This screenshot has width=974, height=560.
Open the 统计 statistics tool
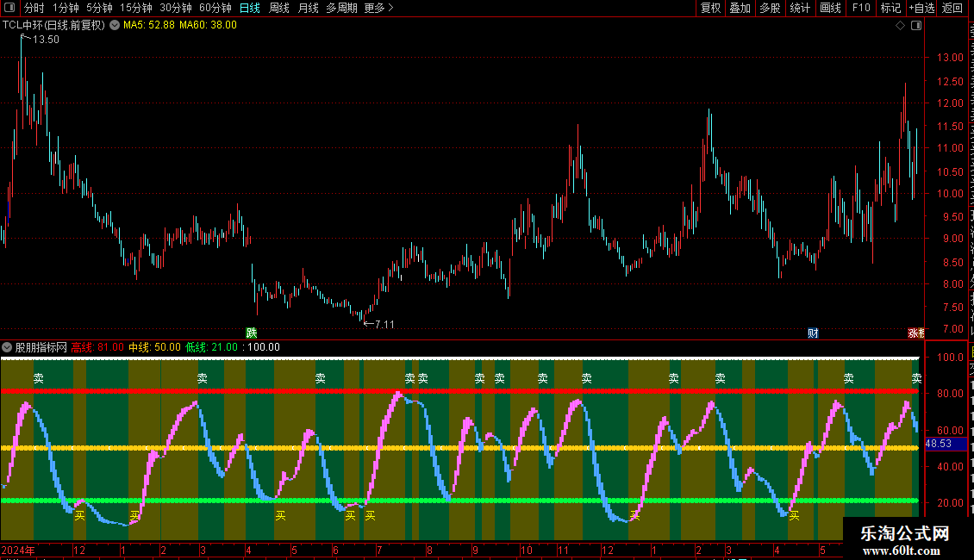[799, 8]
